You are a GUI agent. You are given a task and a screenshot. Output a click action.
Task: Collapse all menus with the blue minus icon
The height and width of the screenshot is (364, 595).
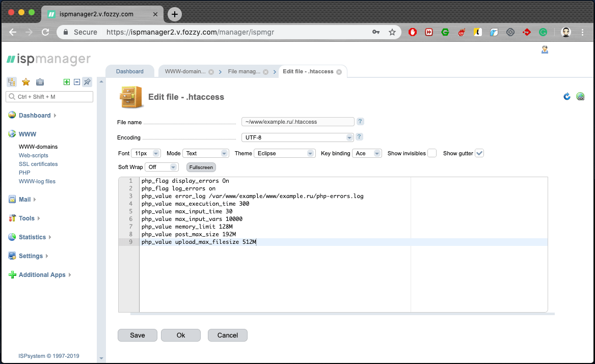(77, 82)
